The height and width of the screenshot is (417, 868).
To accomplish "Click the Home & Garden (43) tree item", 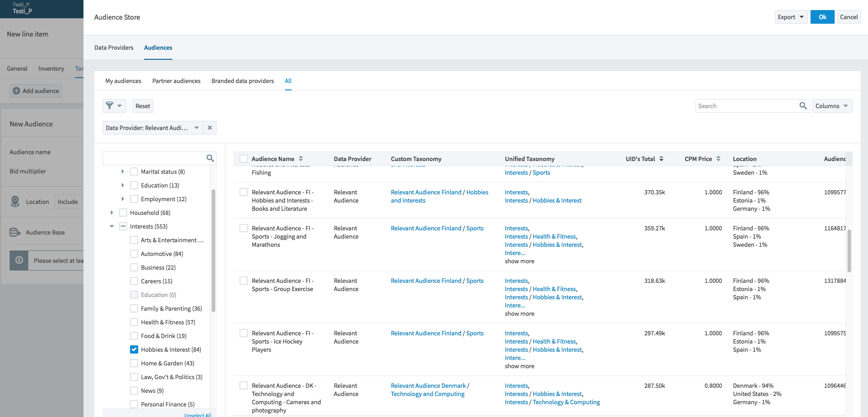I will 167,363.
